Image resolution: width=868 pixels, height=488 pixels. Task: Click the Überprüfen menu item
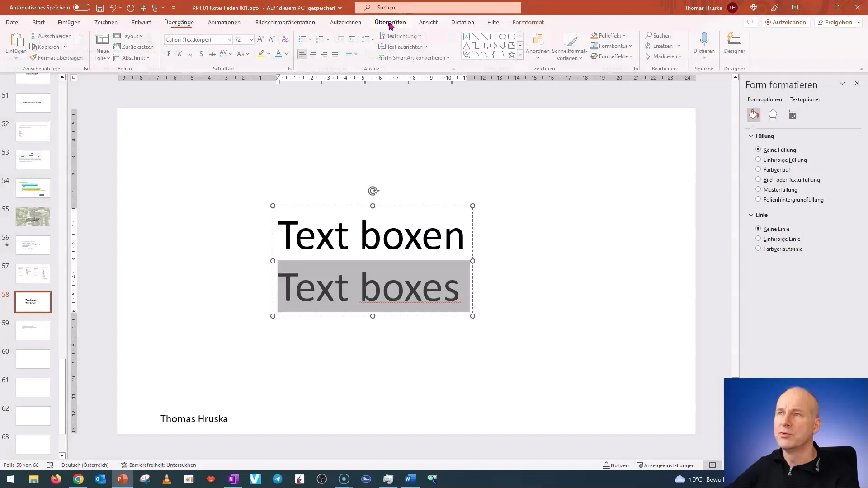391,22
